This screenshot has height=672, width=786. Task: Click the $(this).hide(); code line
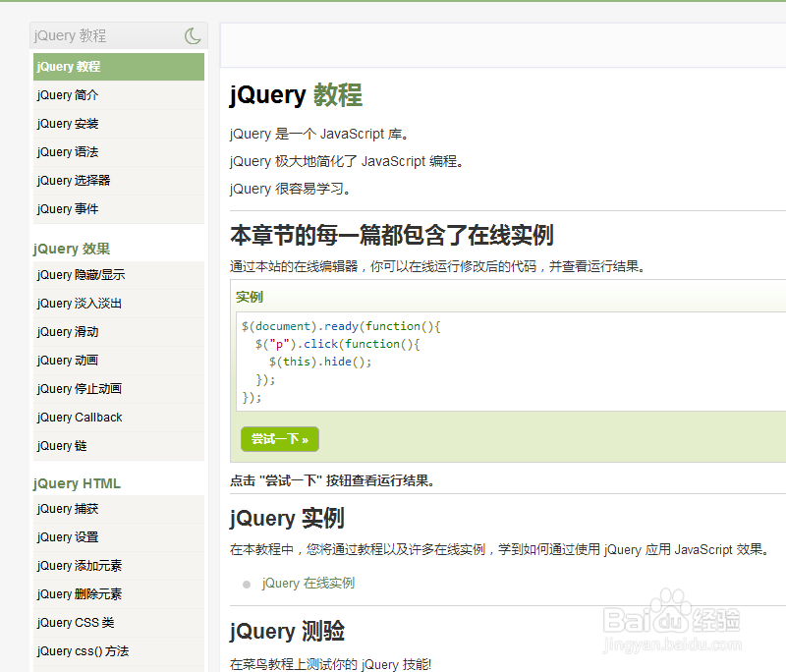tap(320, 362)
